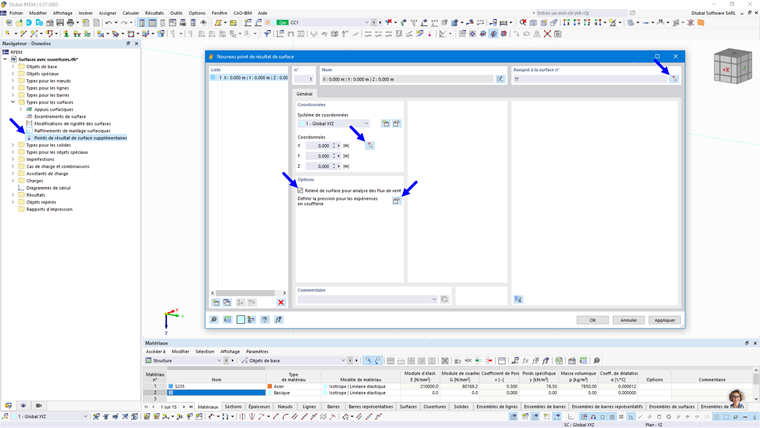Toggle 'Relevé de surface pour analyse' checkbox
Screen dimensions: 760x428
pyautogui.click(x=301, y=190)
